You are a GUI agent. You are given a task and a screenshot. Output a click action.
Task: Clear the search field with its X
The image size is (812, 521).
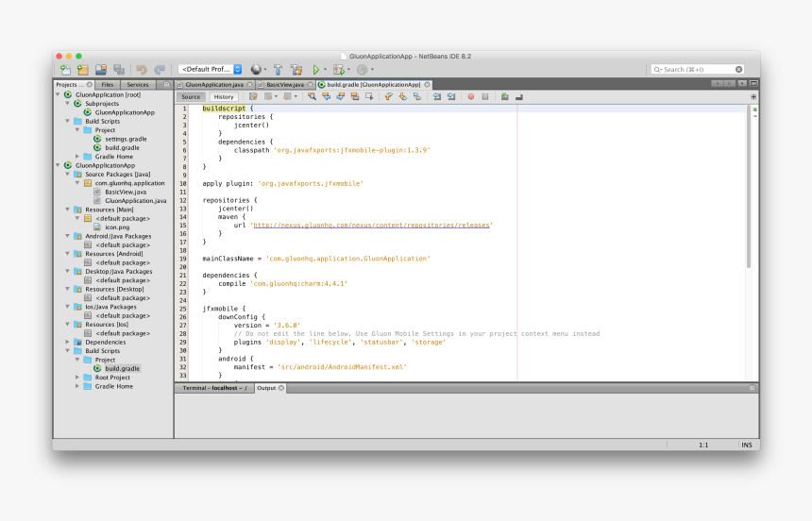point(739,70)
